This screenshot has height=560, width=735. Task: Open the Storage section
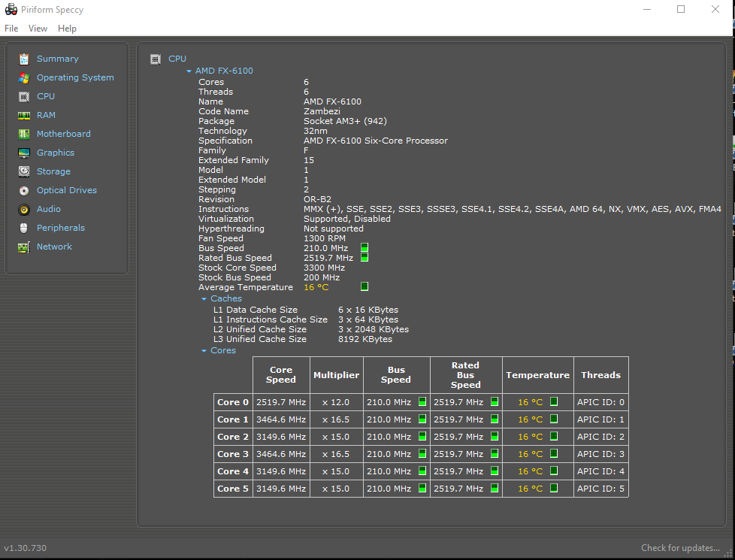pos(53,171)
